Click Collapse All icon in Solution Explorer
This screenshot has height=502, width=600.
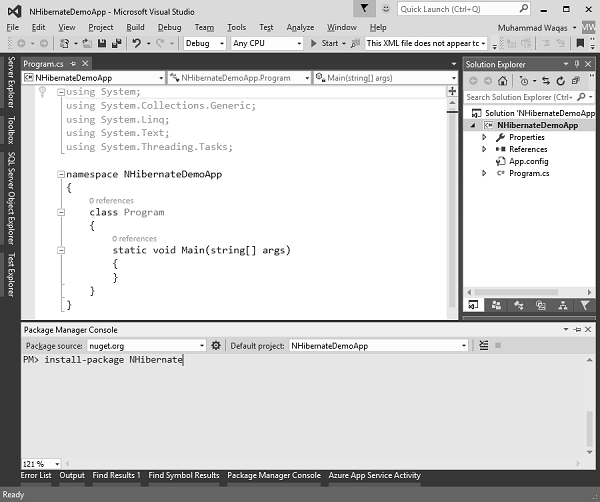[575, 81]
